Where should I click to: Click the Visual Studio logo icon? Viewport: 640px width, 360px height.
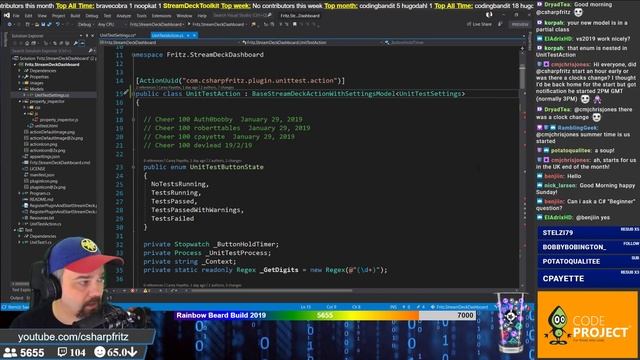(x=7, y=16)
